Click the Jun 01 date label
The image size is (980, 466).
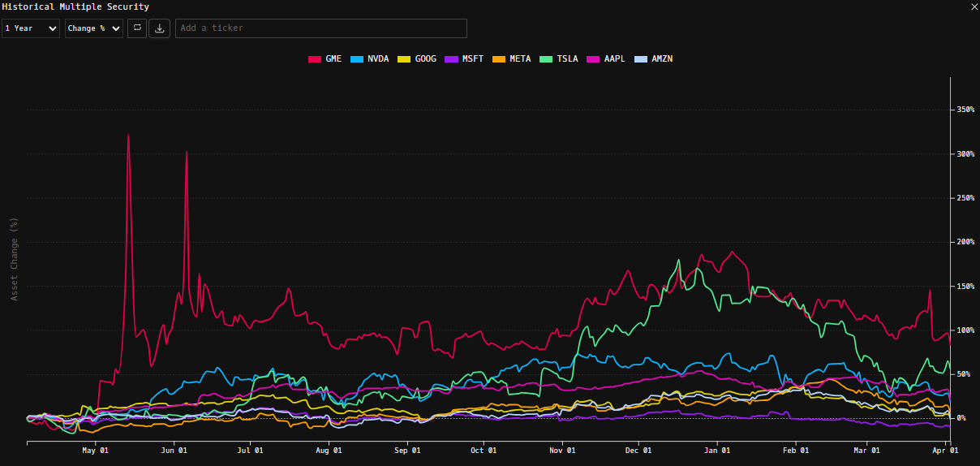pos(174,450)
